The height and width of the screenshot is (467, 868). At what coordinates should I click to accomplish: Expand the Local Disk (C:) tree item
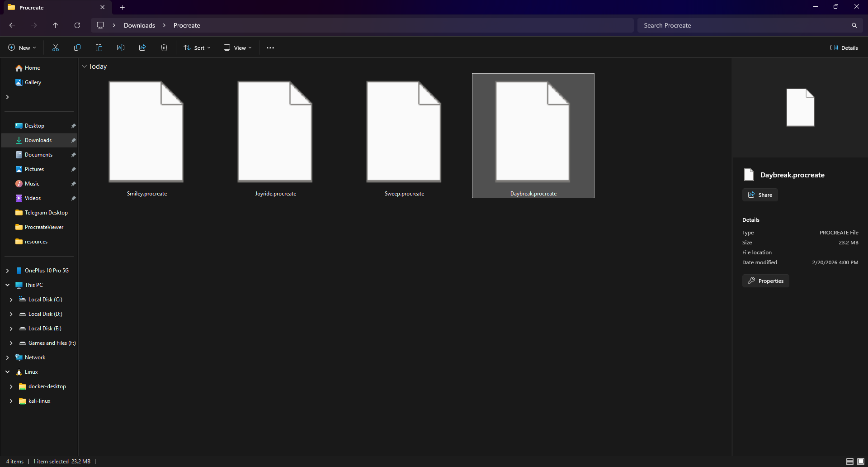click(11, 299)
